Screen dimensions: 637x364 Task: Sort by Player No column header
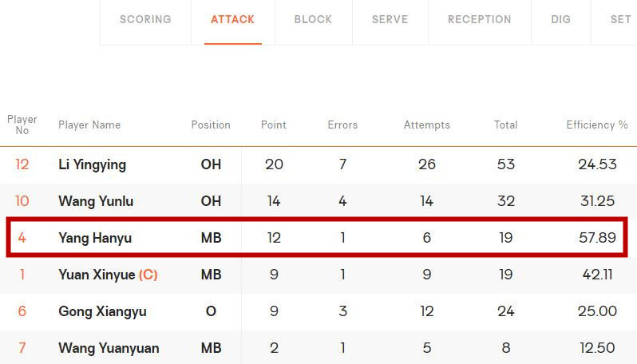(22, 125)
